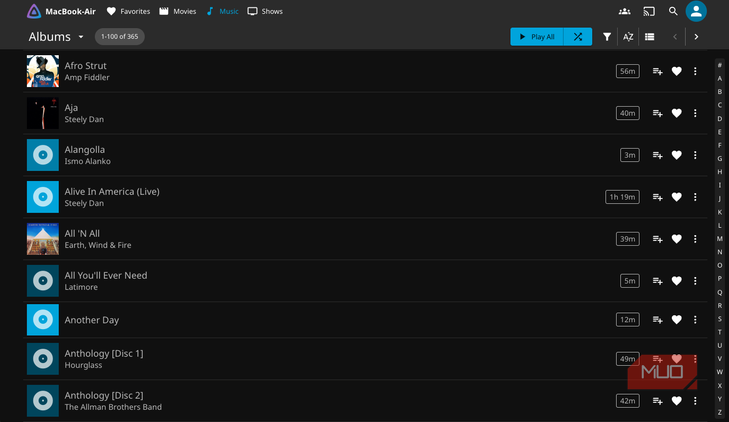
Task: Open the Jellyfin home logo
Action: pyautogui.click(x=33, y=11)
